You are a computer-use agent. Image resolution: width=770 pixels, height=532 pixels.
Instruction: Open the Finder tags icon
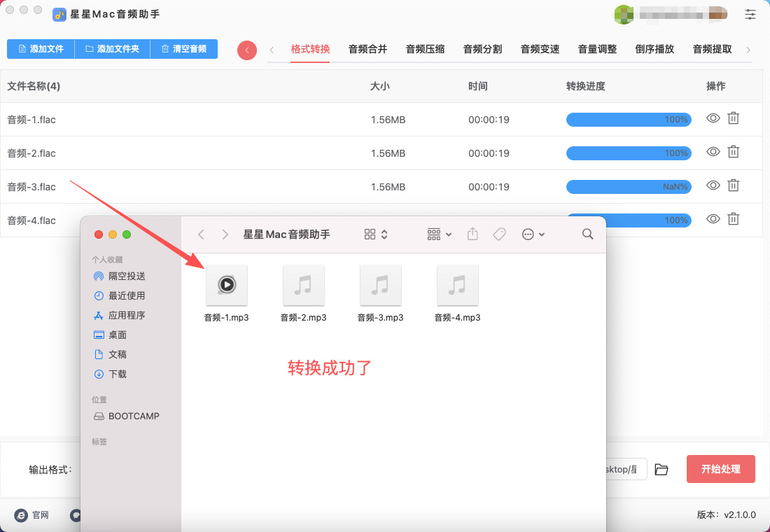(x=499, y=234)
